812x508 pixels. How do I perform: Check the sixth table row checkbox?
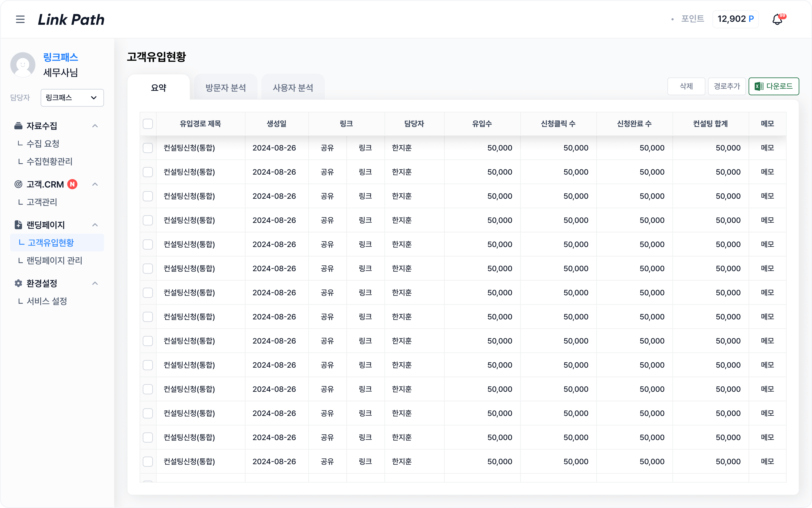[x=148, y=268]
